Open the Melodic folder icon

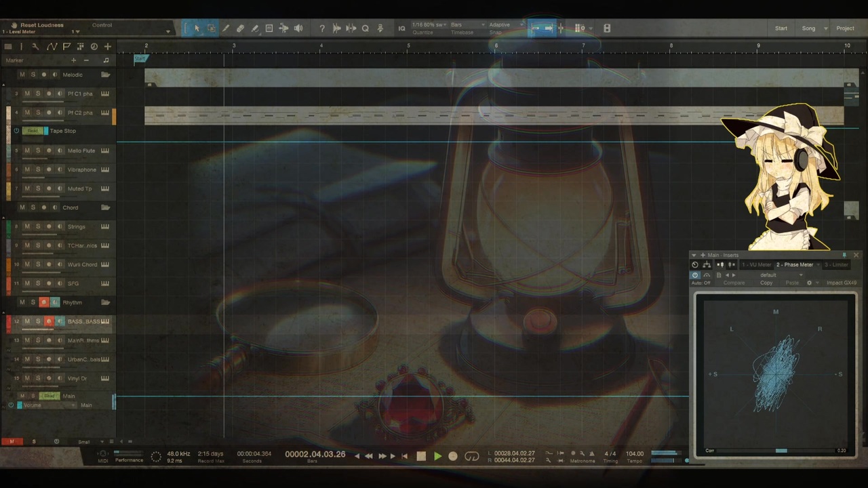pyautogui.click(x=105, y=75)
